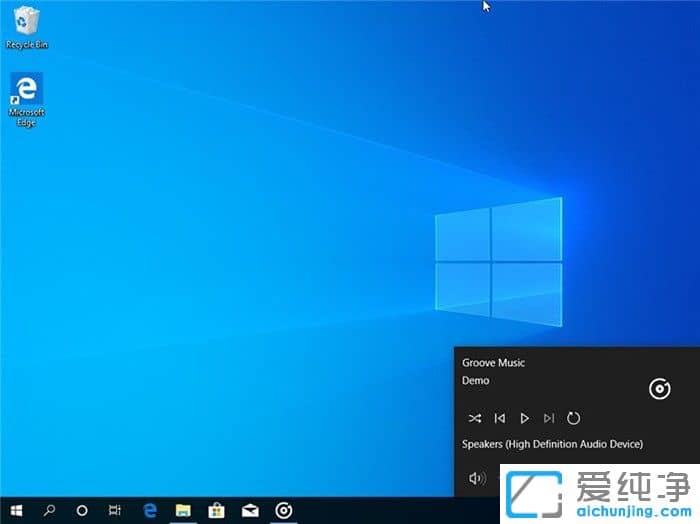Screen dimensions: 700x524
Task: Open the Recycle Bin desktop icon
Action: pos(26,28)
